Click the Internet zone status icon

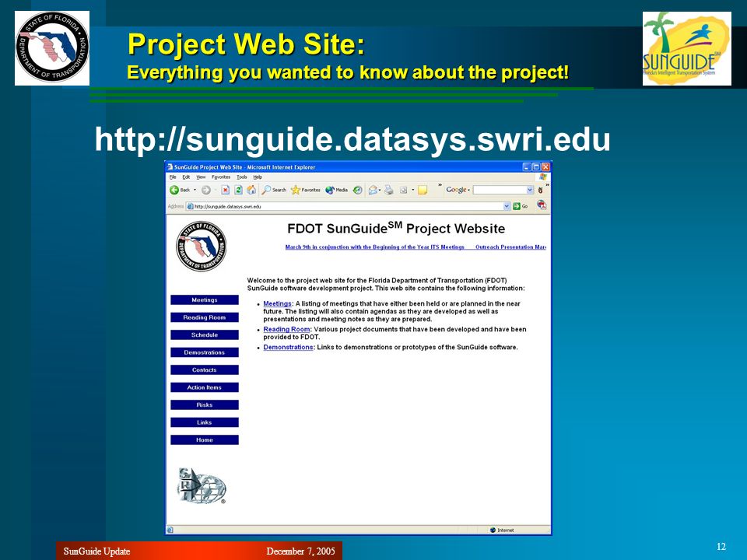(x=493, y=530)
